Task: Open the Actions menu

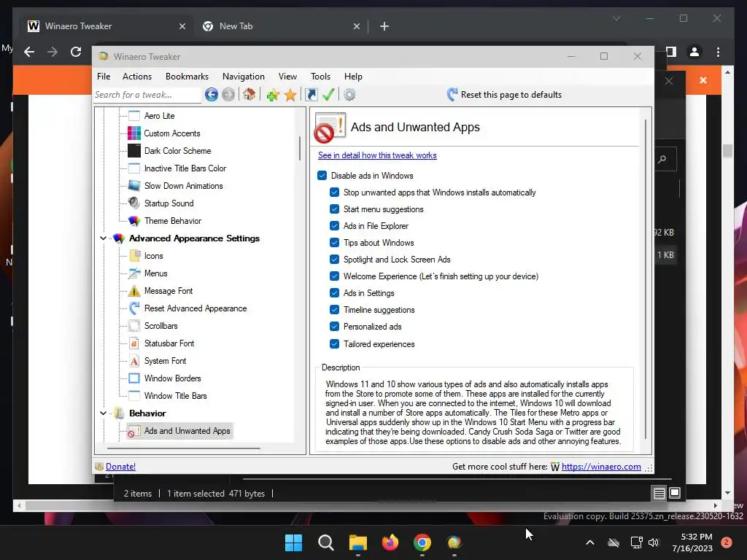Action: (136, 77)
